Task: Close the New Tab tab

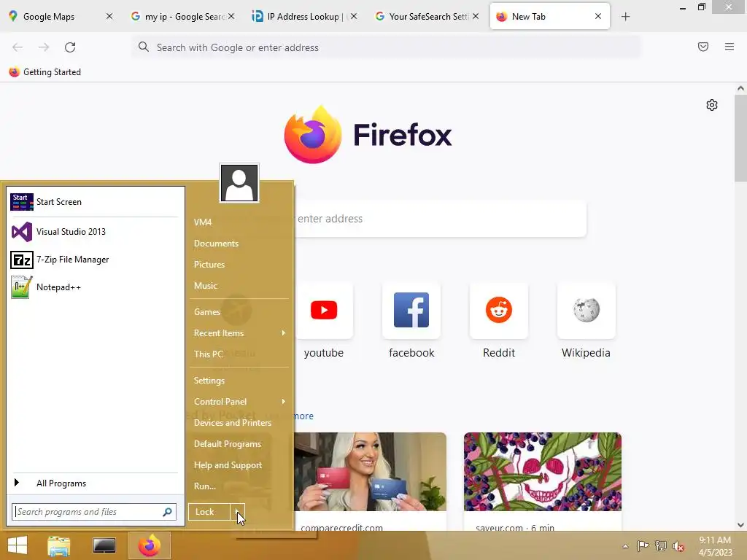Action: pyautogui.click(x=598, y=17)
